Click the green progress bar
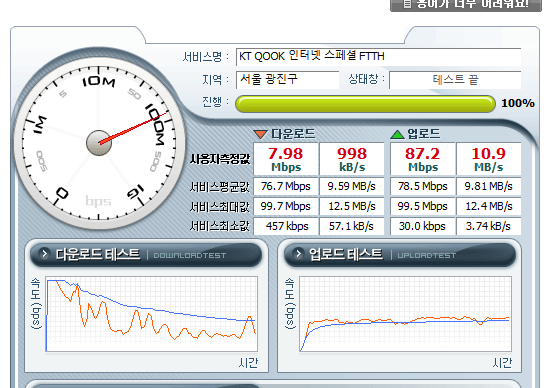Screen dimensions: 550x388 pyautogui.click(x=365, y=104)
